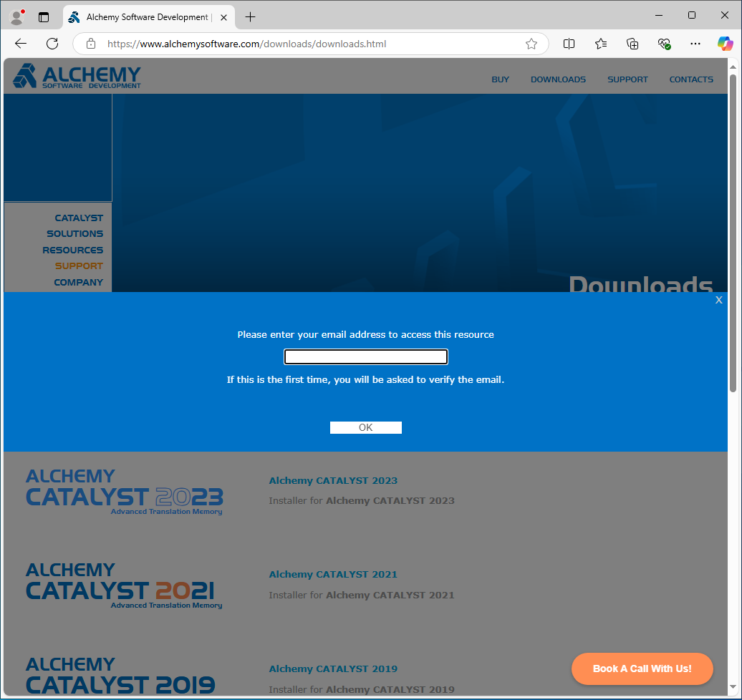Image resolution: width=742 pixels, height=700 pixels.
Task: Click the address bar URL
Action: point(246,44)
